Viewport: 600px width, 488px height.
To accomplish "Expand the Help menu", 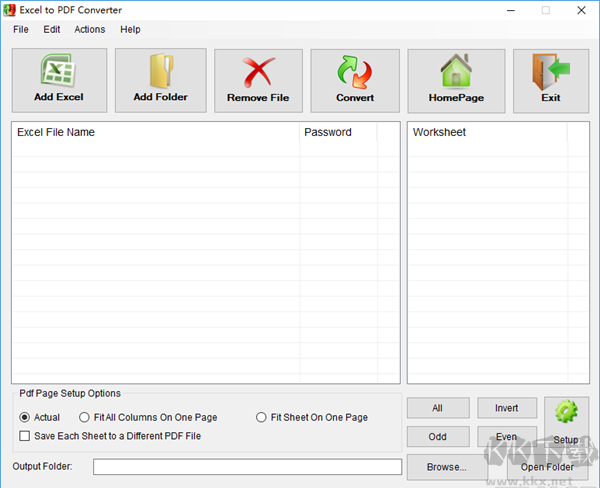I will [x=130, y=29].
